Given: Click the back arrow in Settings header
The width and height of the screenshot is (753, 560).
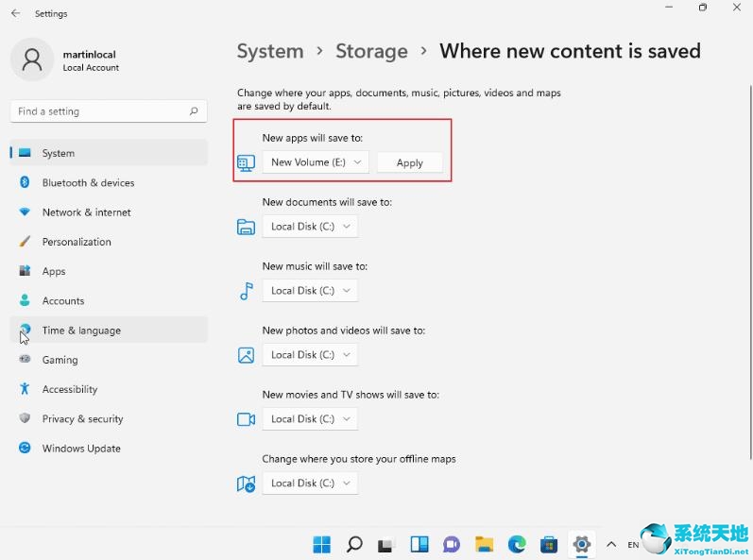Looking at the screenshot, I should pyautogui.click(x=16, y=13).
